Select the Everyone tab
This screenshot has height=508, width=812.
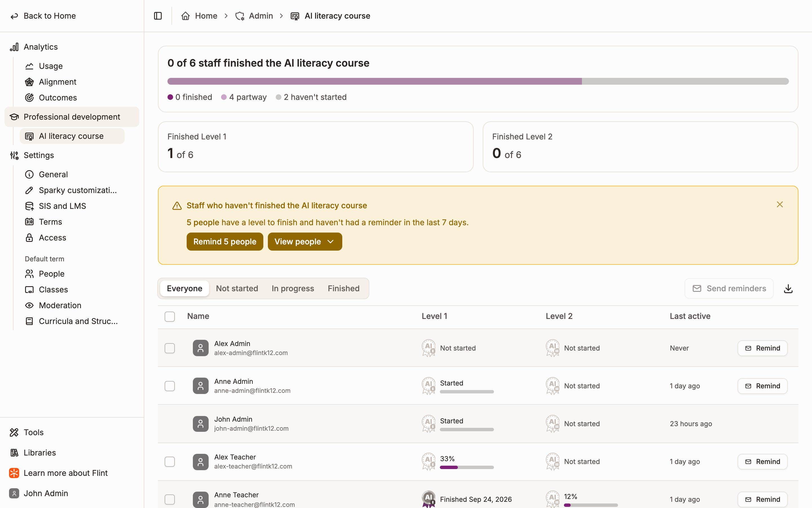click(x=185, y=289)
